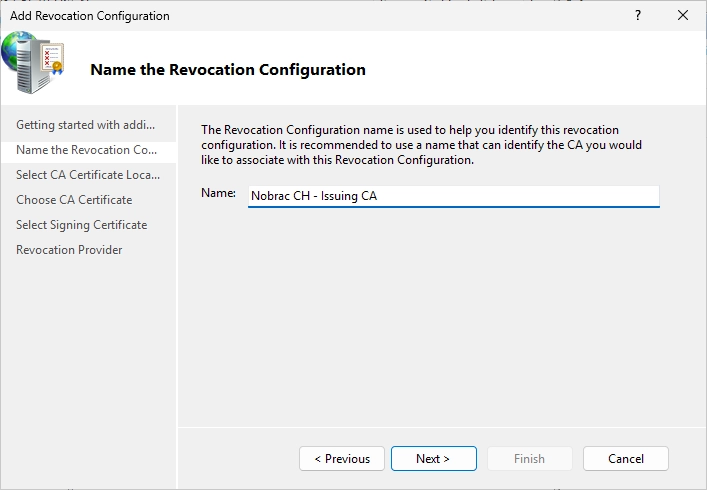Select the Select Signing Certificate step
707x490 pixels.
[x=82, y=225]
